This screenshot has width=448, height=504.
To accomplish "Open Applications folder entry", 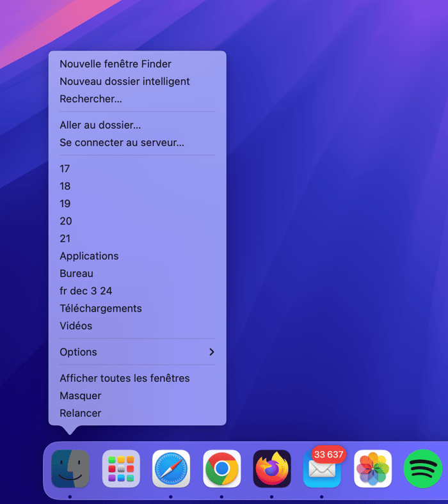I will click(x=138, y=256).
